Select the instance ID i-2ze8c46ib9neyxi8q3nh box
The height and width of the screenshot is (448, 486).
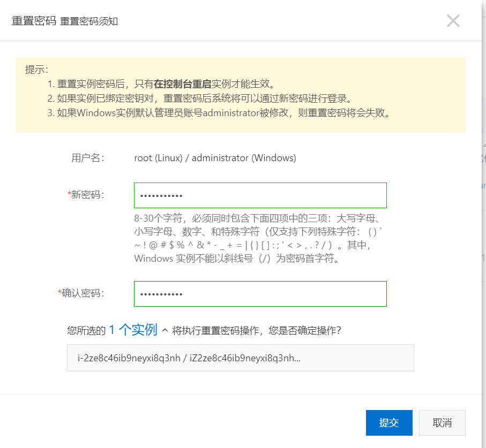click(240, 358)
